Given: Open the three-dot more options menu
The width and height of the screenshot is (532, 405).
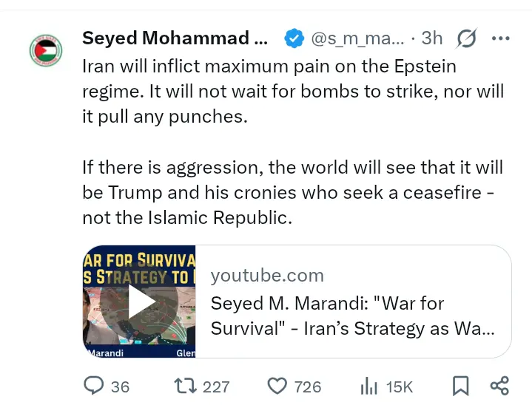Looking at the screenshot, I should coord(501,38).
